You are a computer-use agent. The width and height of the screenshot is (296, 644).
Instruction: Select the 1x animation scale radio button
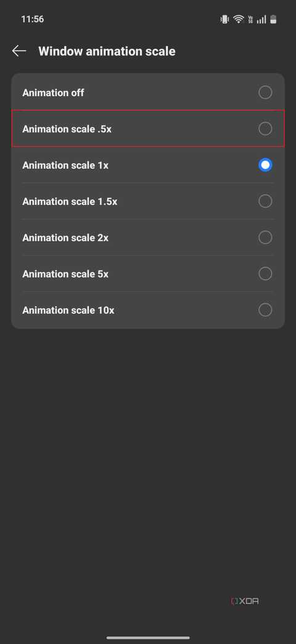265,165
